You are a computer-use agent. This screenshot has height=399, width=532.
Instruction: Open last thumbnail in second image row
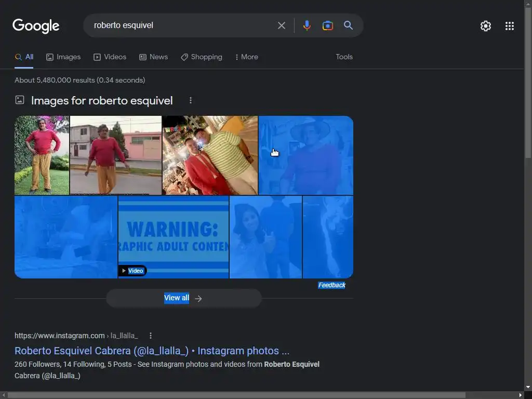(x=328, y=237)
